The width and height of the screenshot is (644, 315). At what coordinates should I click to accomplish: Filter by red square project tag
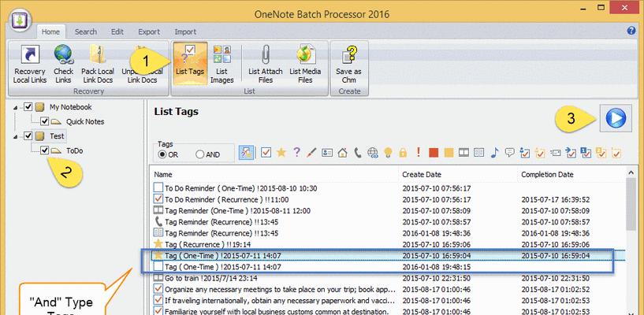tap(434, 153)
